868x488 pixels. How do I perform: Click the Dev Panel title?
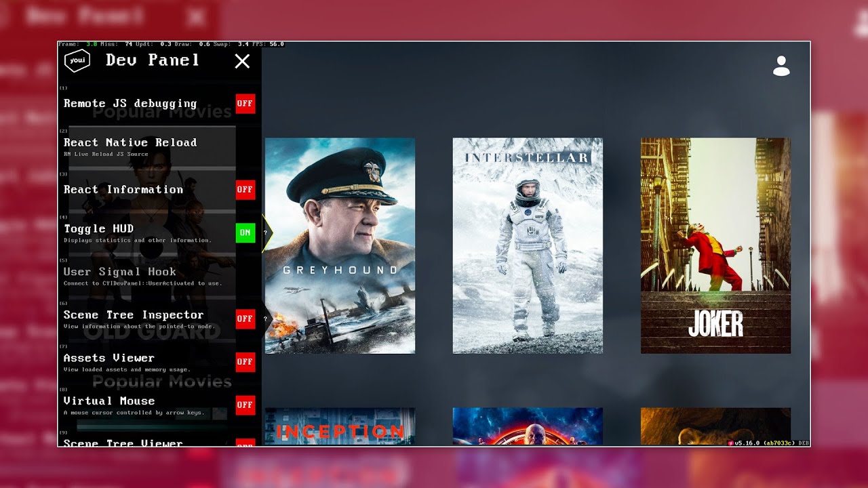[153, 60]
